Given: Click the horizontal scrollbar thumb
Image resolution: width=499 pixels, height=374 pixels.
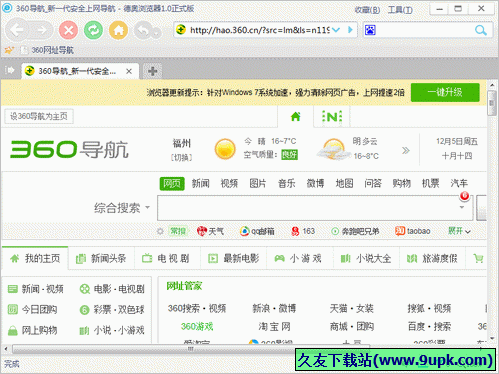Looking at the screenshot, I should pos(191,349).
